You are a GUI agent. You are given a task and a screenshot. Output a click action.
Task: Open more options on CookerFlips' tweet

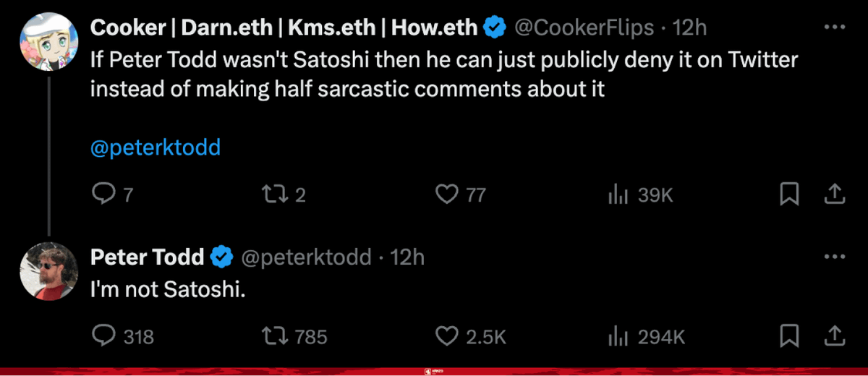click(x=834, y=28)
